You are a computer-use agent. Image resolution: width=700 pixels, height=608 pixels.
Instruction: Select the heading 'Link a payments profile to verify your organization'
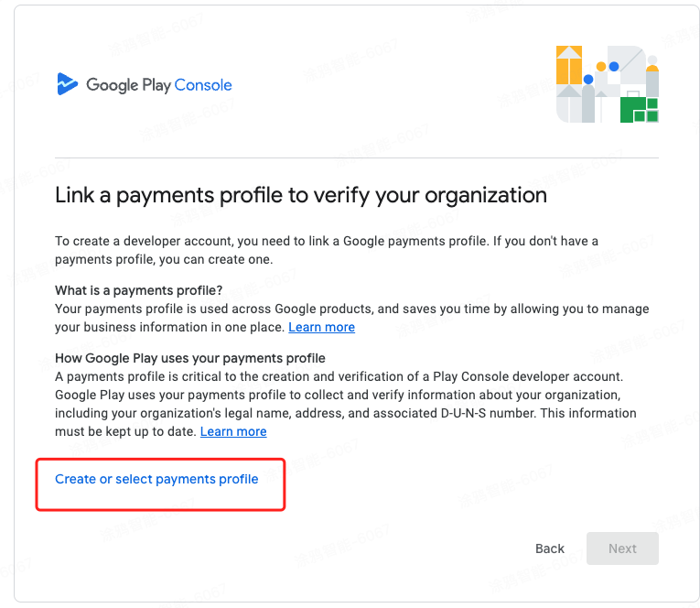301,195
